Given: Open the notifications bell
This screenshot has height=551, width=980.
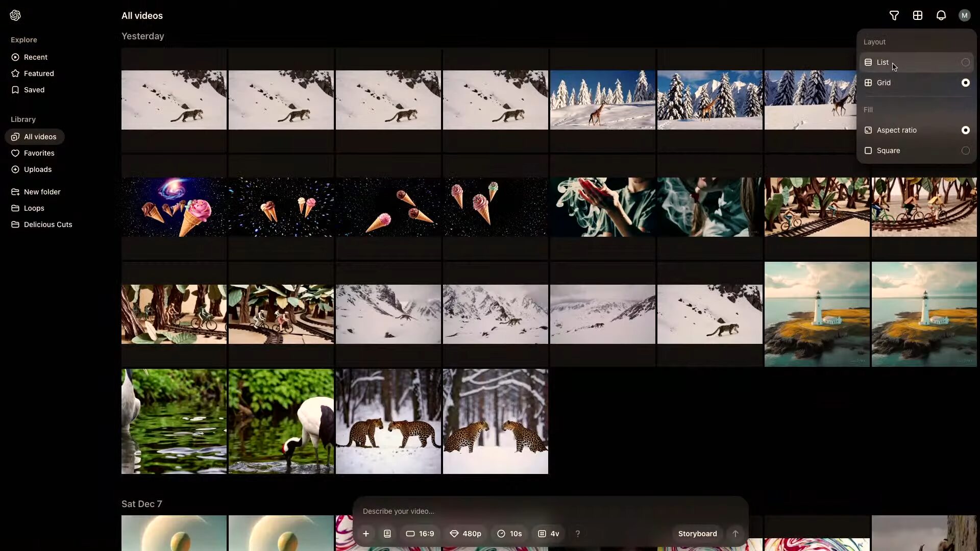Looking at the screenshot, I should pos(941,15).
